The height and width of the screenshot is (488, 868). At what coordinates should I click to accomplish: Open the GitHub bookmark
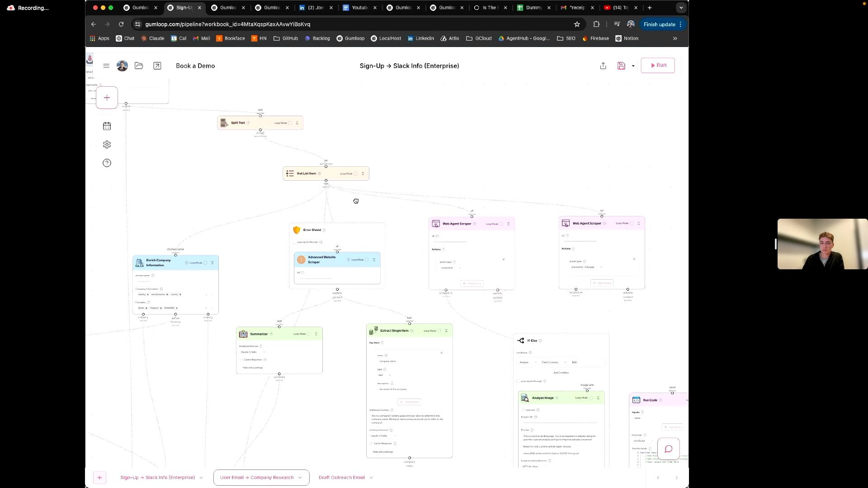[286, 38]
